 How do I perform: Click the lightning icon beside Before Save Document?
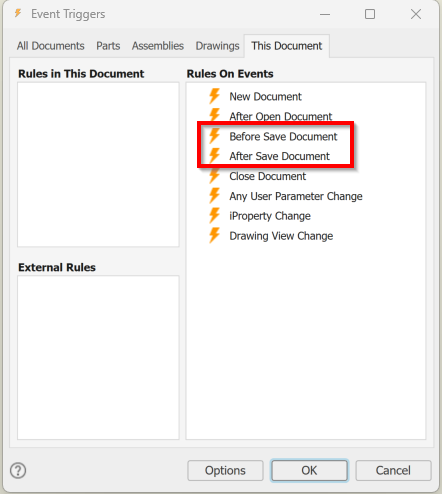[x=214, y=136]
